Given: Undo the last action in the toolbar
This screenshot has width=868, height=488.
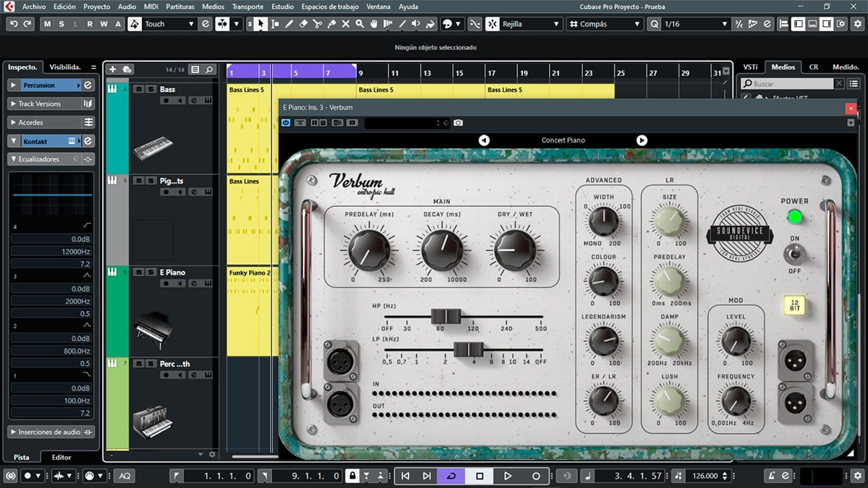Looking at the screenshot, I should pyautogui.click(x=13, y=24).
